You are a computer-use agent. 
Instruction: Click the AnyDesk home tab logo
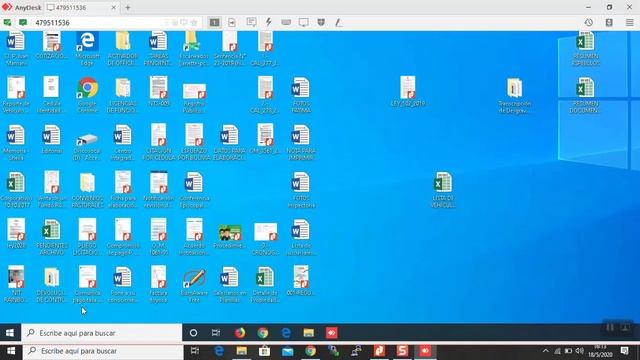coord(21,7)
